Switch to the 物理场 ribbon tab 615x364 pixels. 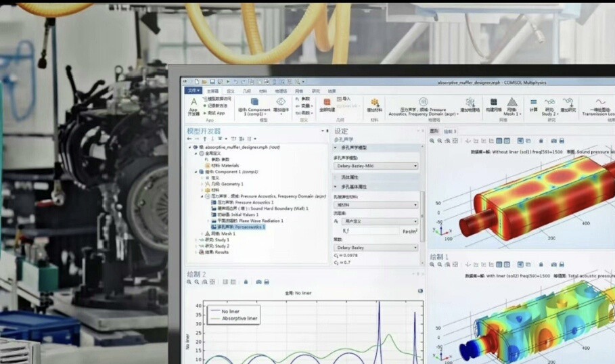coord(281,91)
